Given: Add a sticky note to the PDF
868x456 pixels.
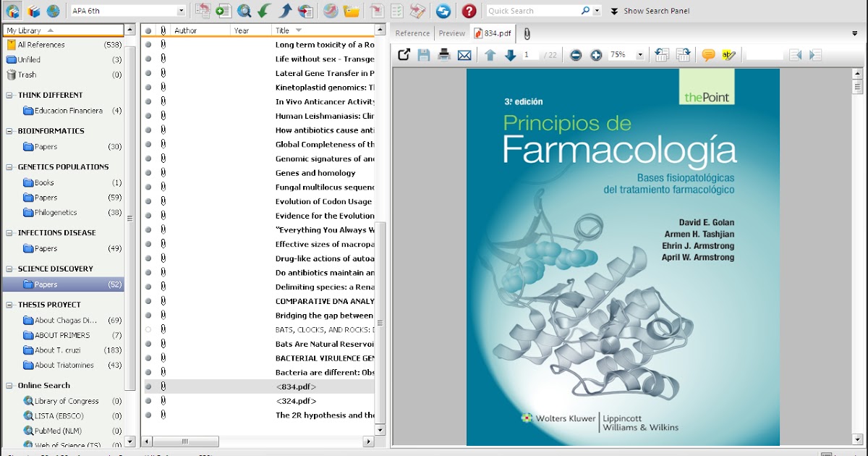Looking at the screenshot, I should coord(708,55).
